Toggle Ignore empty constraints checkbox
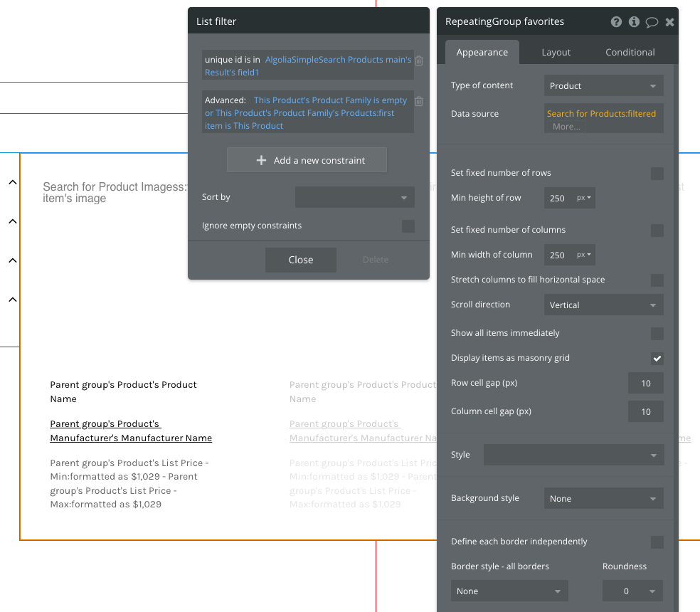 pyautogui.click(x=408, y=226)
